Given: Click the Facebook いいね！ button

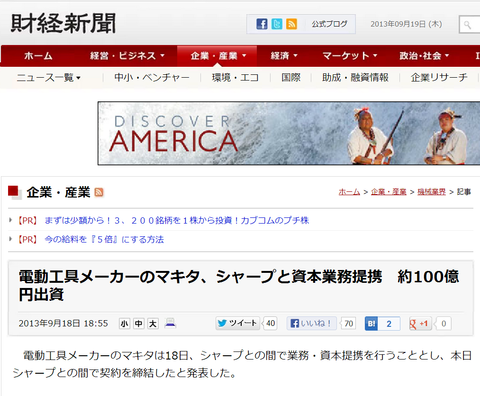Looking at the screenshot, I should point(311,323).
